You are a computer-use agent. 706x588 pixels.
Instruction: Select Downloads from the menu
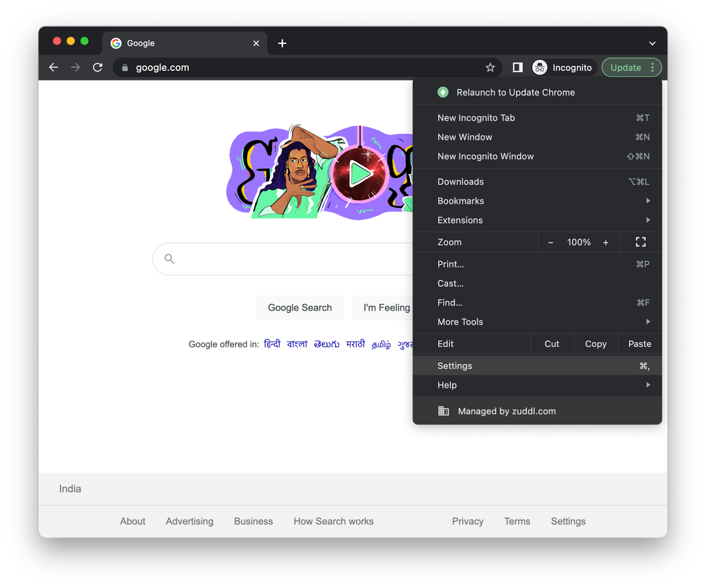(460, 181)
